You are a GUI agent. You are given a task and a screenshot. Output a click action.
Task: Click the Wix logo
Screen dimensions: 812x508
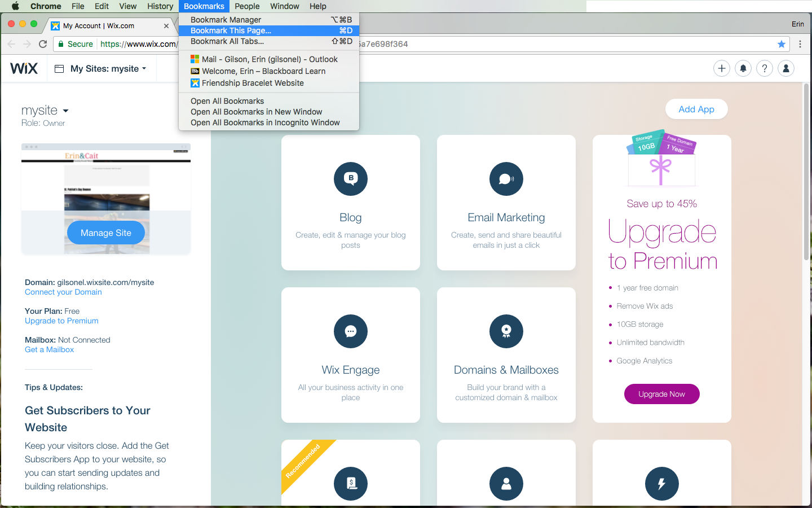[x=24, y=68]
